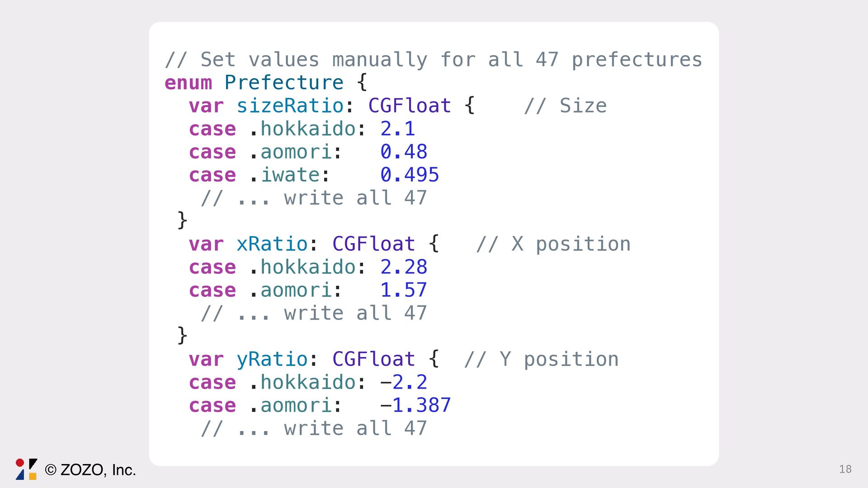Click the 'Set values manually' comment line
This screenshot has height=488, width=868.
pos(433,60)
